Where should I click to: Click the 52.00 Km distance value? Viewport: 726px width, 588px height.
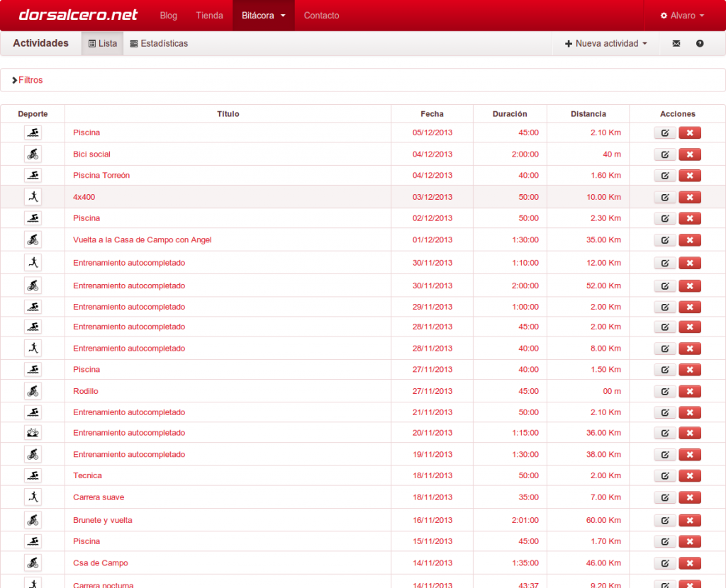coord(603,286)
